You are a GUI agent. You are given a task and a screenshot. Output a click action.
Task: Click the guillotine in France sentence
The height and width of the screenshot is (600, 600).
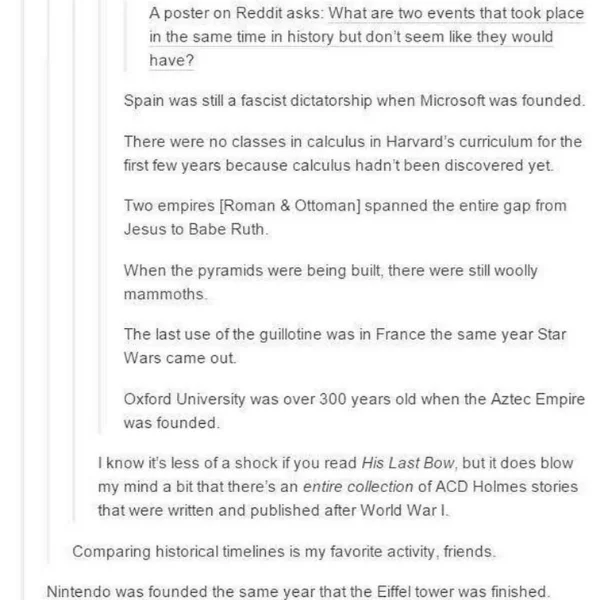tap(345, 346)
